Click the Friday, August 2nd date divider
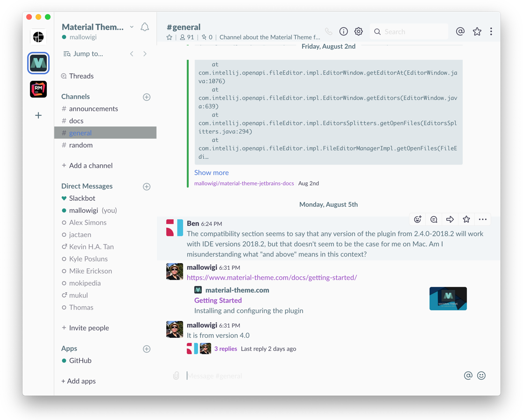Screen dimensions: 523x420 329,46
